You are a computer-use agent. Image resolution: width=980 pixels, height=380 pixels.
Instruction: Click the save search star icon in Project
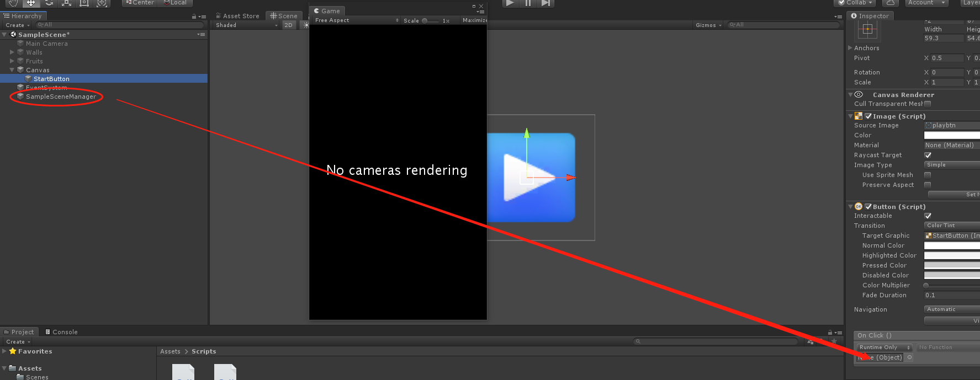834,342
